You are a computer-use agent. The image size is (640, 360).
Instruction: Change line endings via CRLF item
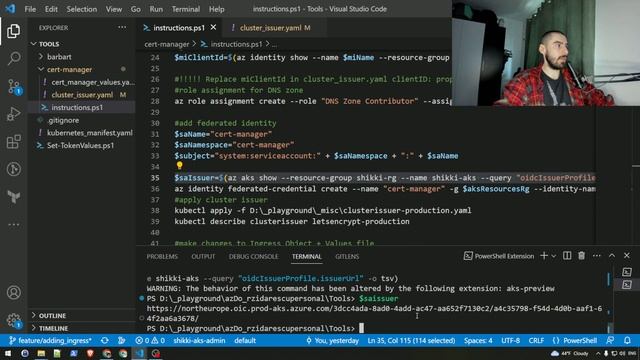tap(536, 340)
